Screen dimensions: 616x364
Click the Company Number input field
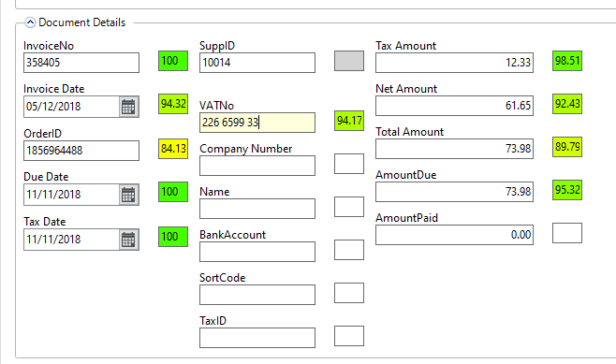pyautogui.click(x=257, y=166)
